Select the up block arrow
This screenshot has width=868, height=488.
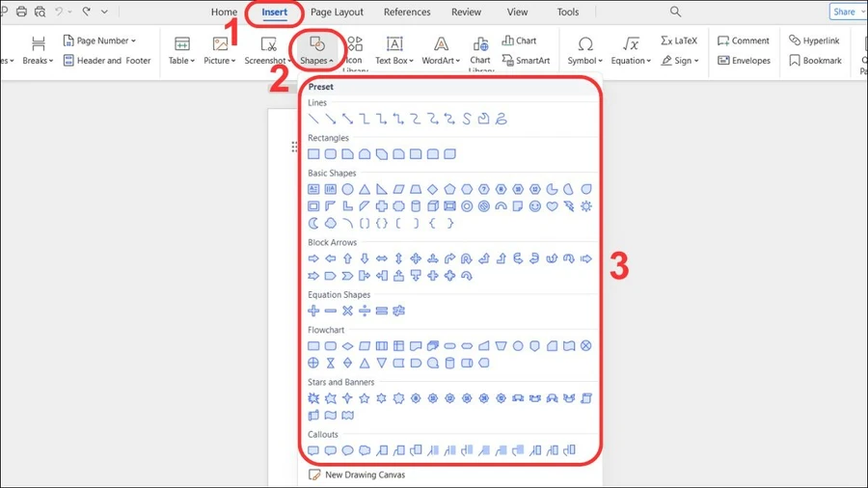pos(347,258)
